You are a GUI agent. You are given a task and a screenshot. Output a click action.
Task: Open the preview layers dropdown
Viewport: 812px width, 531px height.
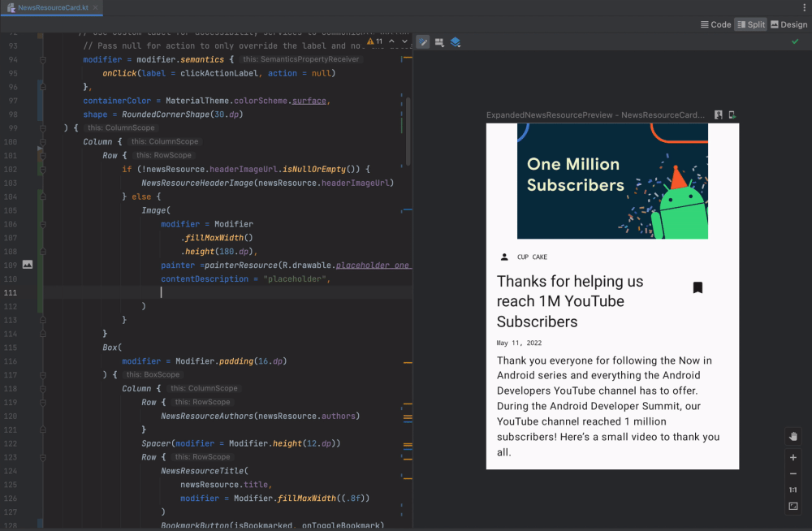click(456, 41)
